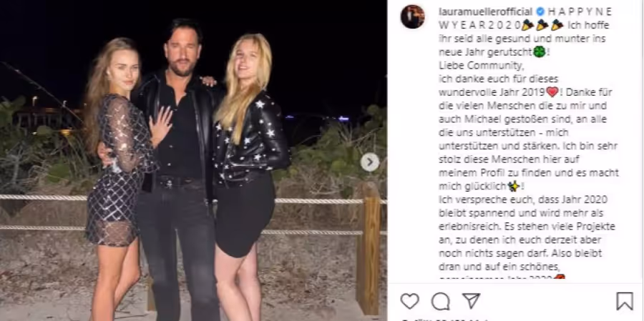Click the lips emoji at caption end
Image resolution: width=644 pixels, height=321 pixels.
pyautogui.click(x=560, y=277)
